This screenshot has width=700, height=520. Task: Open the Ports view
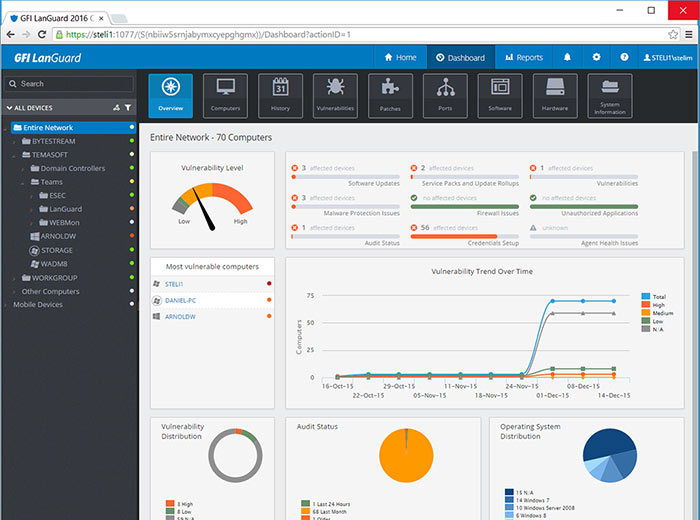click(445, 96)
